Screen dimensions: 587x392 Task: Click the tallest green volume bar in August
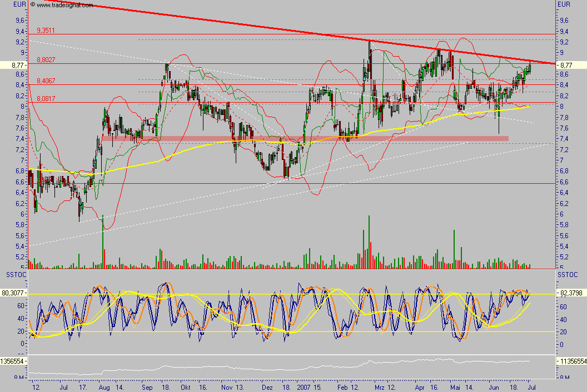(x=103, y=242)
